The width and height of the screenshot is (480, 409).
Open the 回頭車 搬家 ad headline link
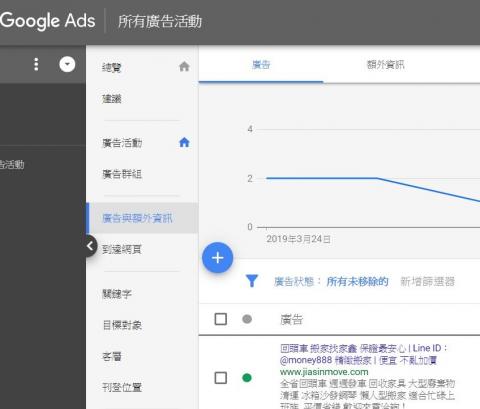[363, 354]
